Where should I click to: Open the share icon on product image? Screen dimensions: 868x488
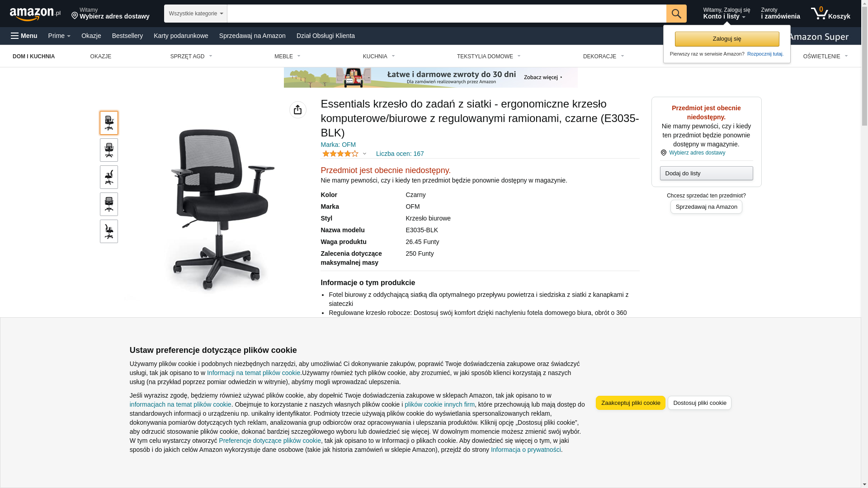coord(298,110)
